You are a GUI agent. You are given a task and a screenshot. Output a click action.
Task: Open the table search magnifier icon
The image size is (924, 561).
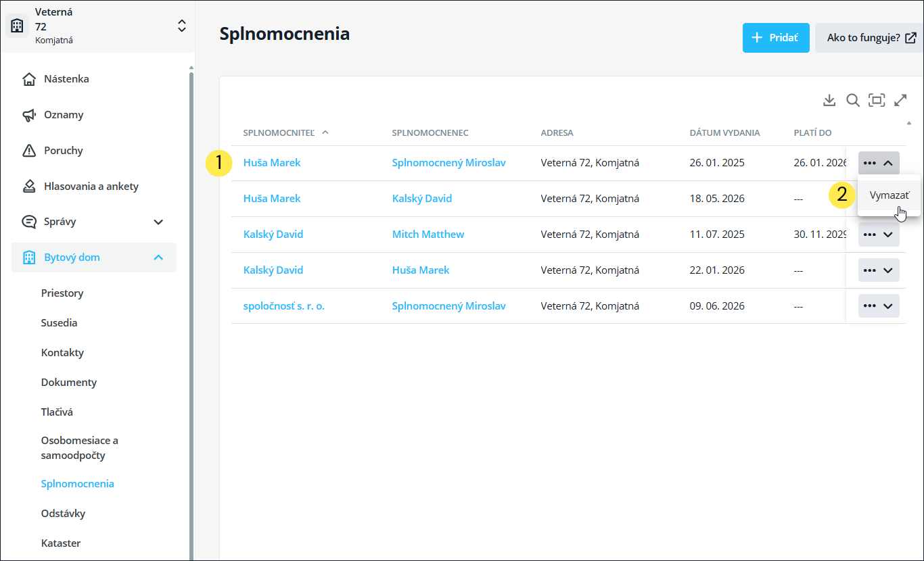pyautogui.click(x=853, y=100)
